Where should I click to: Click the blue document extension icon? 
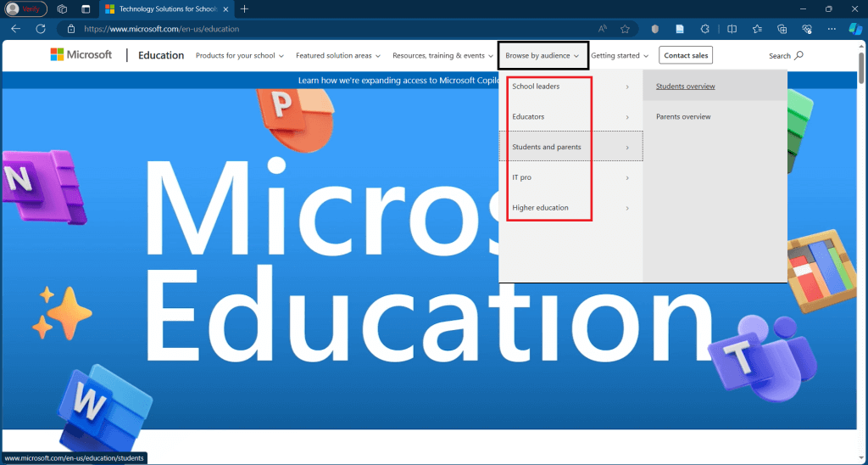tap(680, 29)
